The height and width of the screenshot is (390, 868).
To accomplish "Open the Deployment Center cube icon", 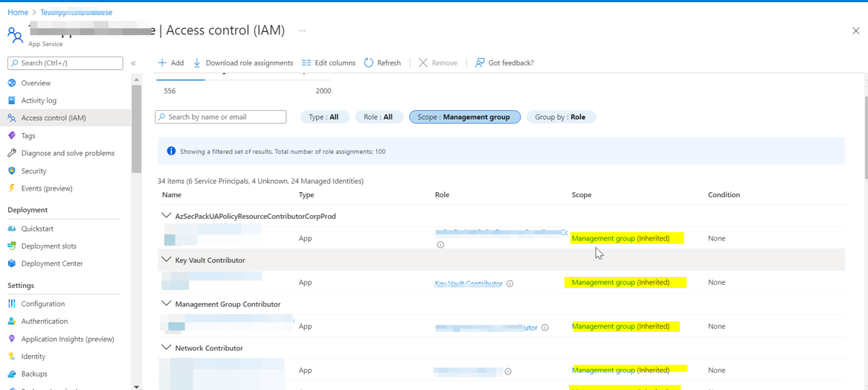I will [x=12, y=263].
